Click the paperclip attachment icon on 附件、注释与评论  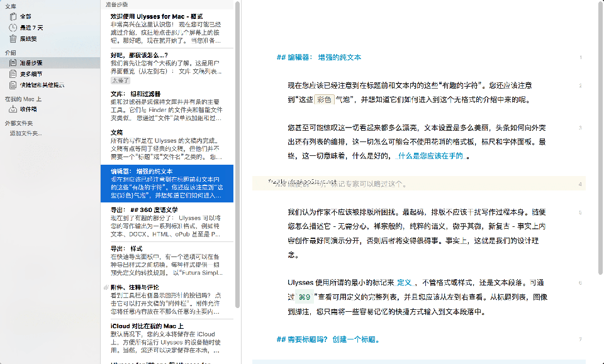104,287
